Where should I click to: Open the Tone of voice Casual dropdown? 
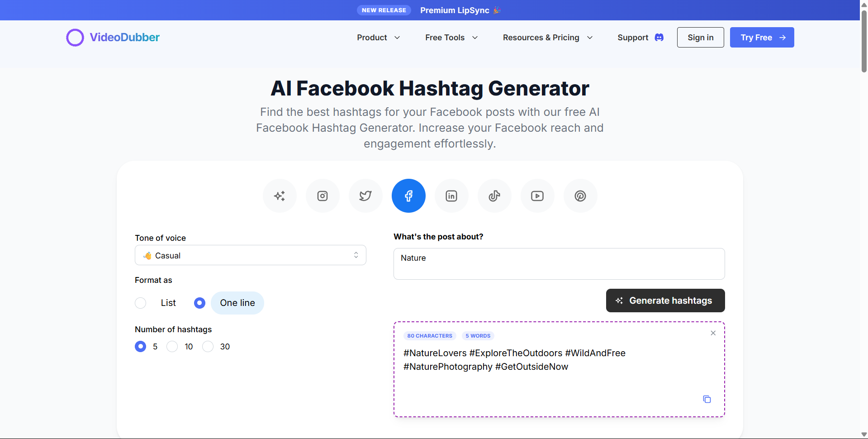point(251,255)
